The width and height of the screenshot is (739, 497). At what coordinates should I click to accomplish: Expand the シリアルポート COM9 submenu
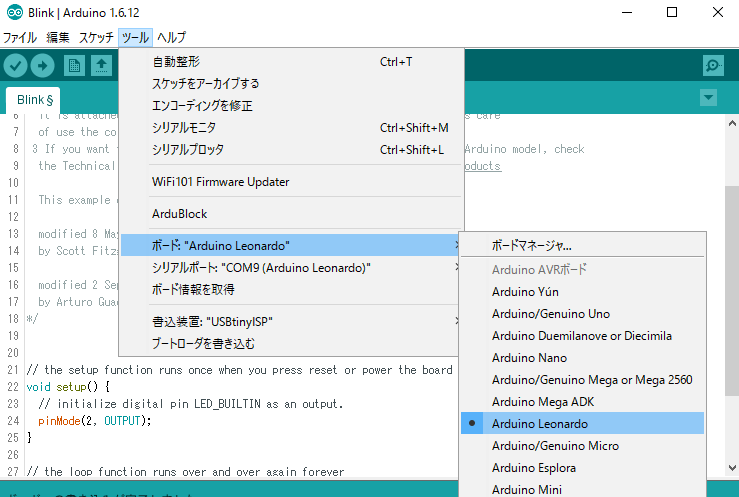290,268
